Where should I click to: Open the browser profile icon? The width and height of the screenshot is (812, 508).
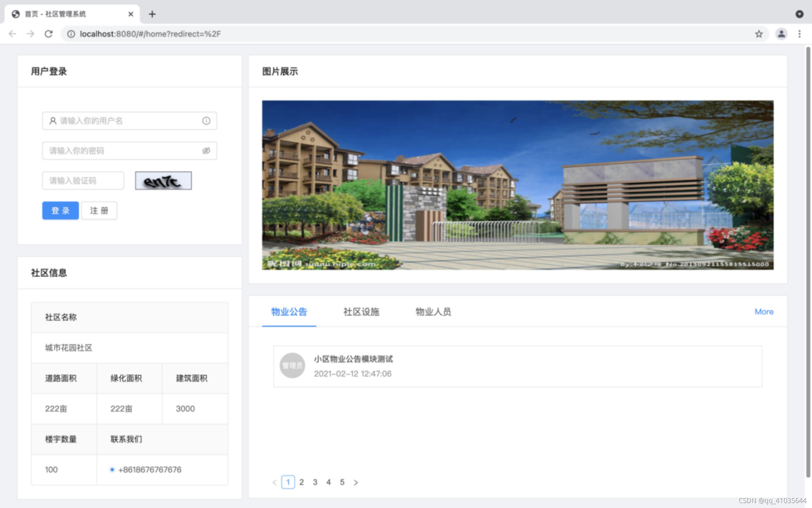click(x=781, y=34)
